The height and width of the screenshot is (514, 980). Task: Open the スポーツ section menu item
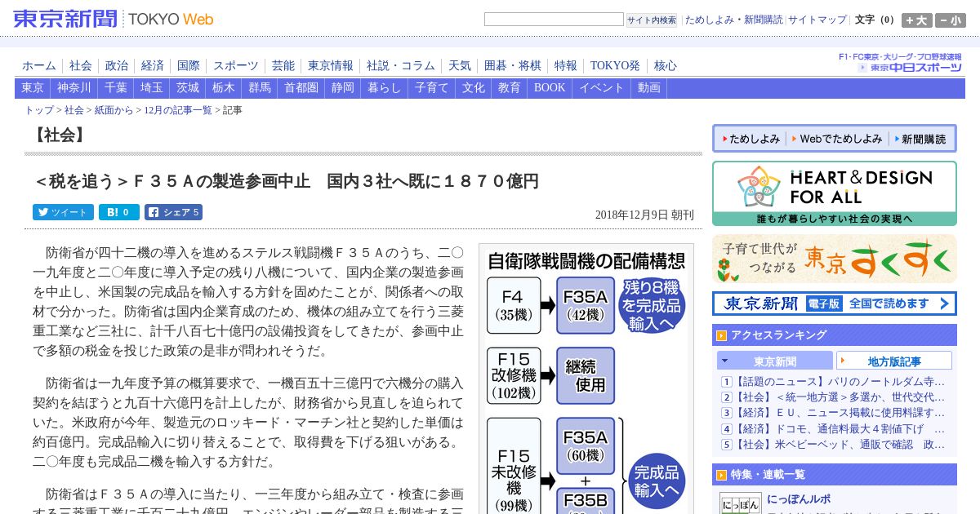point(236,66)
